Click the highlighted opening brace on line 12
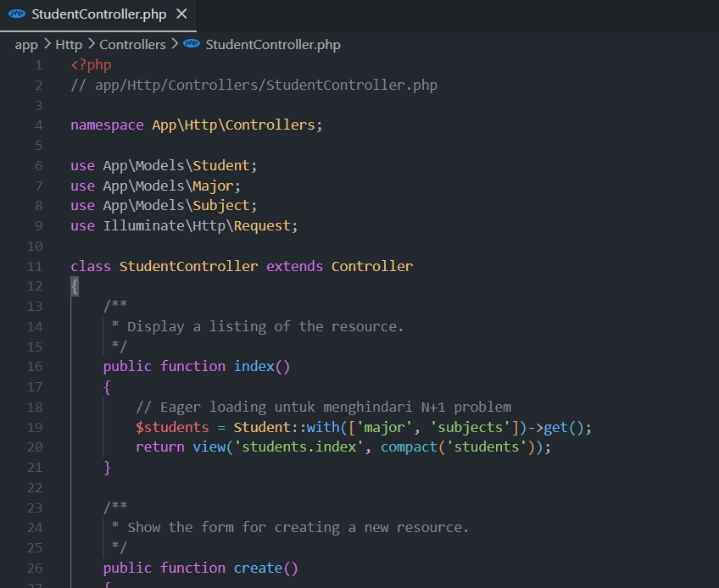This screenshot has height=588, width=719. [x=75, y=287]
